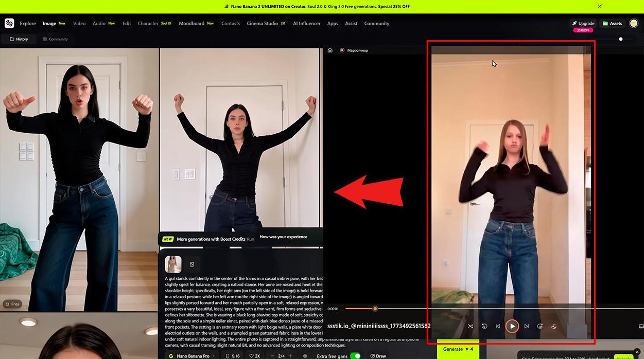Click the home icon above the video
The width and height of the screenshot is (644, 359).
tap(330, 50)
